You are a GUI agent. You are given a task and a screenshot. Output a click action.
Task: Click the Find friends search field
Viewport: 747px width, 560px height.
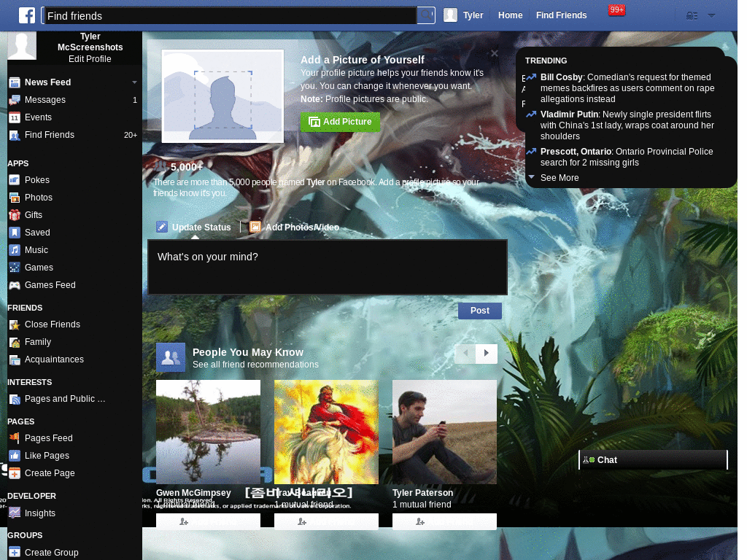pos(230,16)
